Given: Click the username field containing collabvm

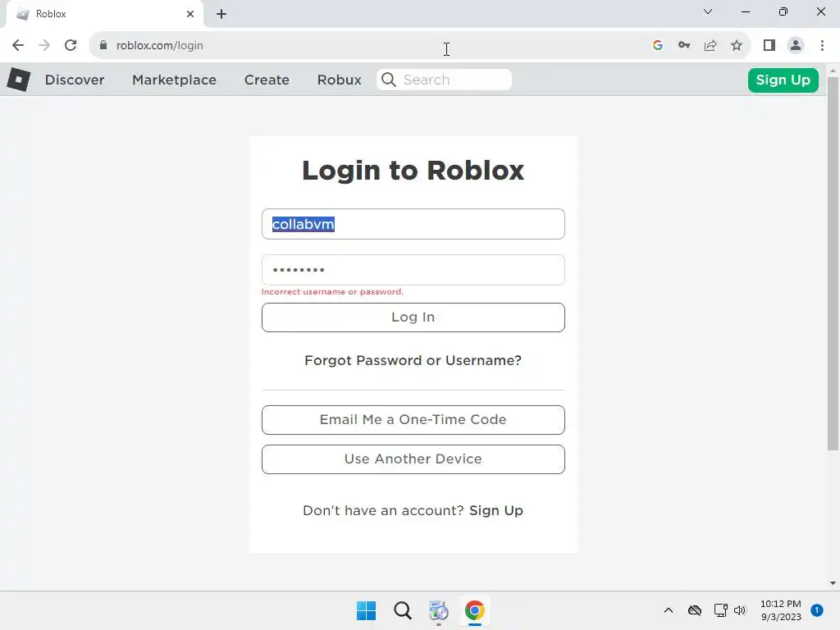Looking at the screenshot, I should 413,224.
